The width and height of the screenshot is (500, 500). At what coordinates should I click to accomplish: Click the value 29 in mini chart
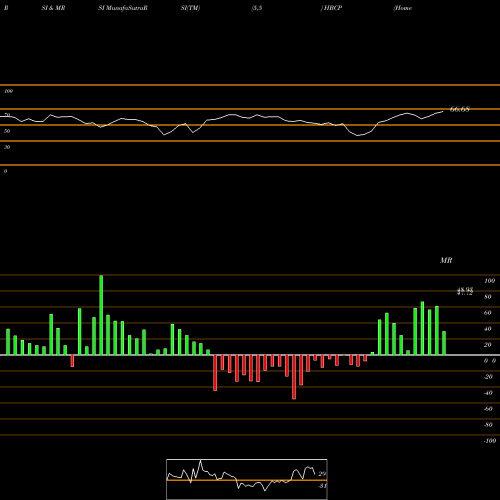(322, 474)
